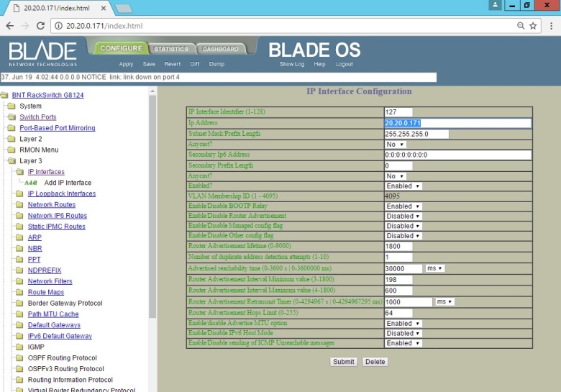Open Enable/Disable IPv6 Host Mode dropdown
The width and height of the screenshot is (561, 392).
(403, 334)
